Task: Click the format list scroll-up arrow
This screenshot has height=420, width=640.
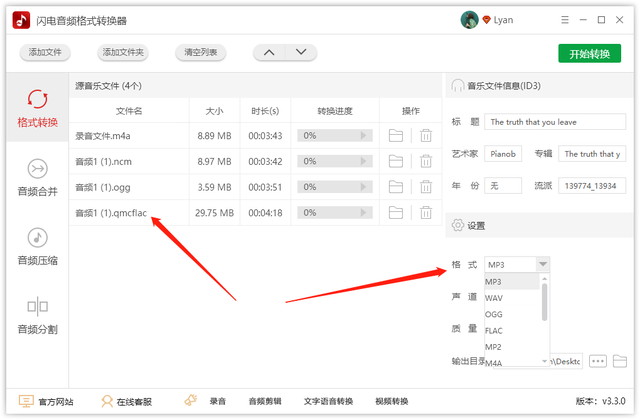Action: [544, 278]
